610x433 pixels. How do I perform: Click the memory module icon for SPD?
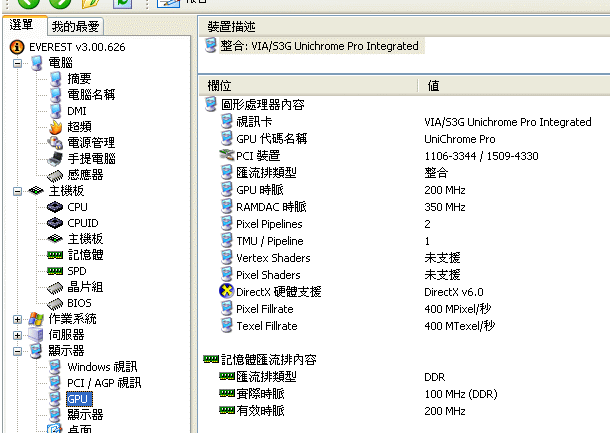click(x=55, y=271)
